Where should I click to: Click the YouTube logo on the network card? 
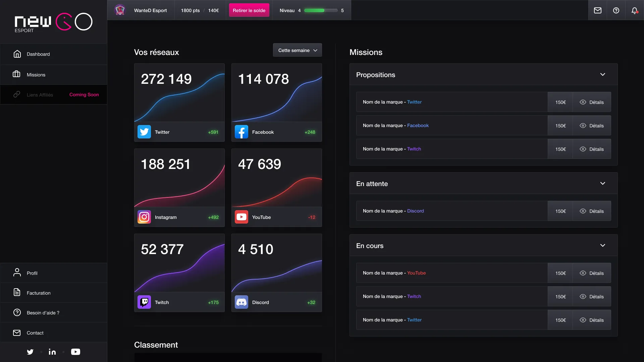(241, 217)
